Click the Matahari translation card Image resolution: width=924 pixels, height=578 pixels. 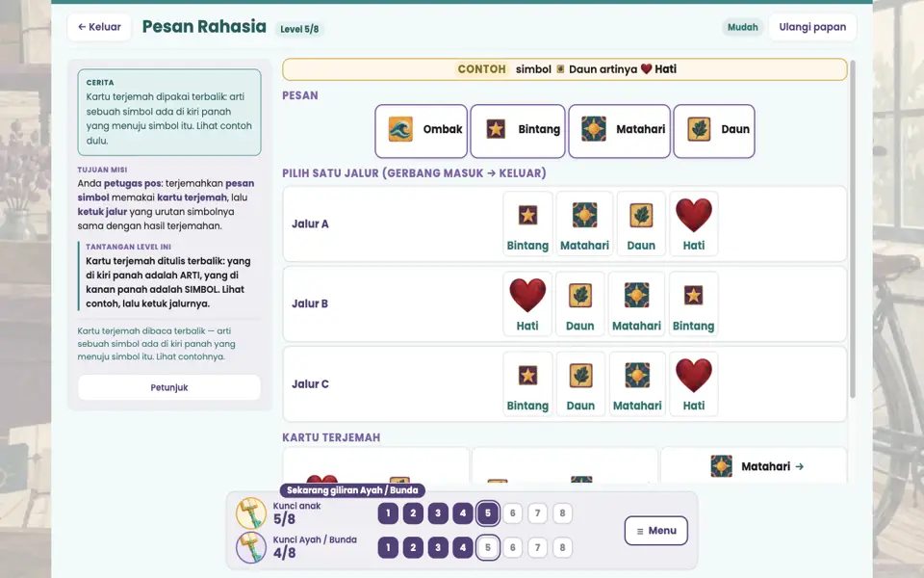[754, 466]
